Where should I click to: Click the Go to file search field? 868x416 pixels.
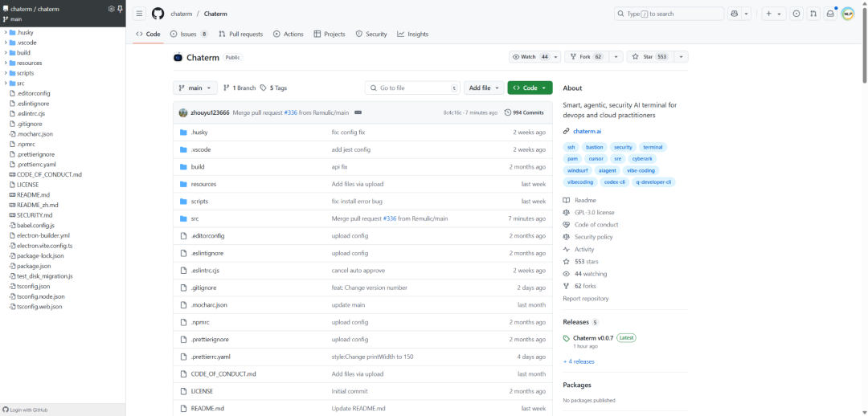point(412,88)
